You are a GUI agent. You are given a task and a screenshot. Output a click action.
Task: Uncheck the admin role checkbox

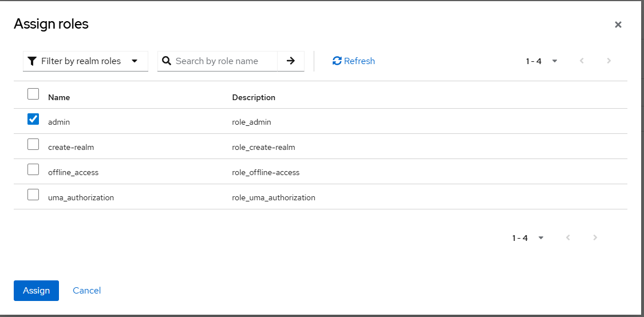pos(33,119)
